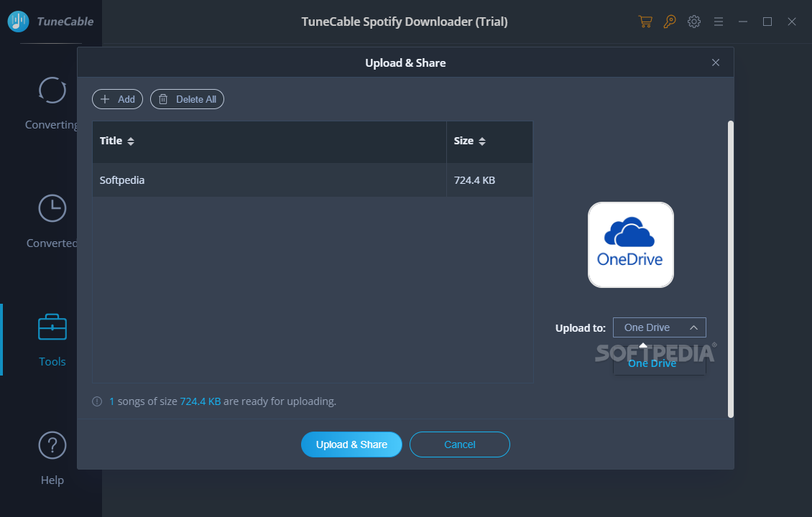Screen dimensions: 812x517
Task: Select the Softpedia song row
Action: (x=313, y=180)
